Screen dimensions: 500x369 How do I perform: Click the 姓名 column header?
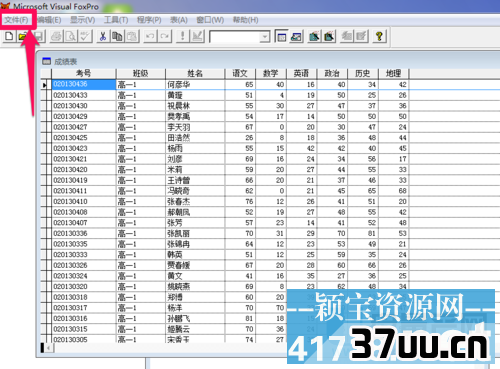point(195,74)
